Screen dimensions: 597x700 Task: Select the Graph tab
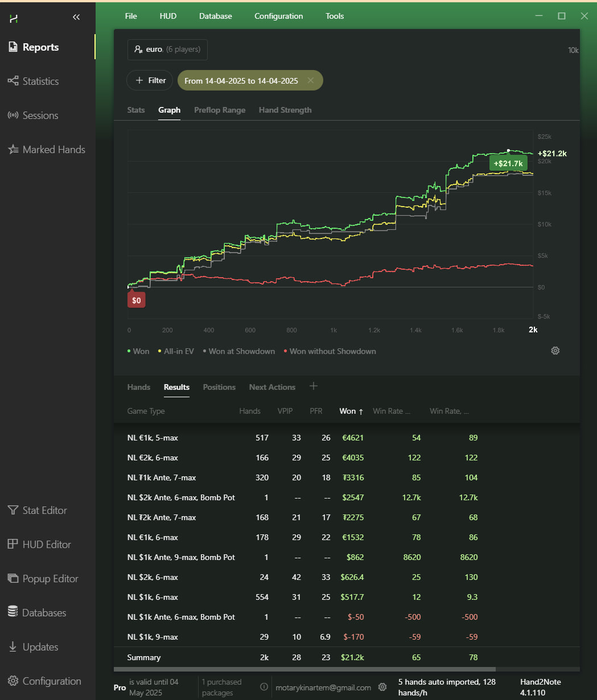169,110
